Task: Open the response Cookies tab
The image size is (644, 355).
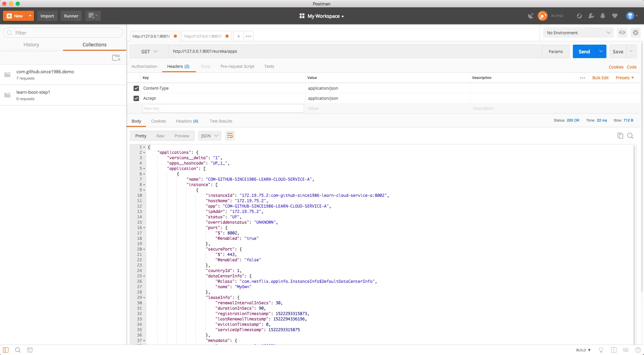Action: pyautogui.click(x=158, y=121)
